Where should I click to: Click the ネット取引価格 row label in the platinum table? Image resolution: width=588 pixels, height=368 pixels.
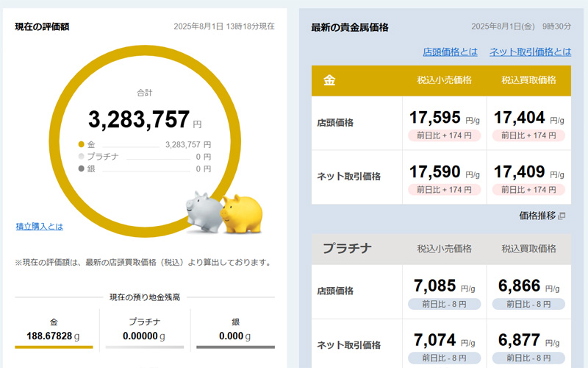348,344
